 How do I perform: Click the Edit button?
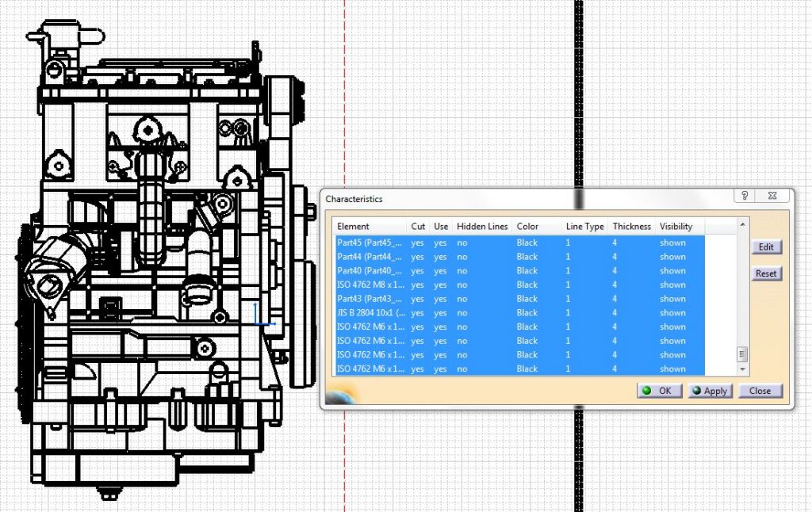pos(765,246)
